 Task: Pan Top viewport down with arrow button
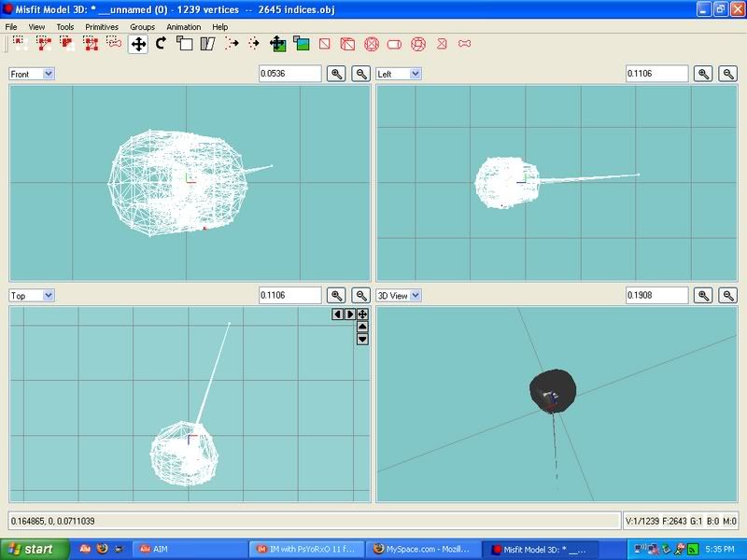362,339
